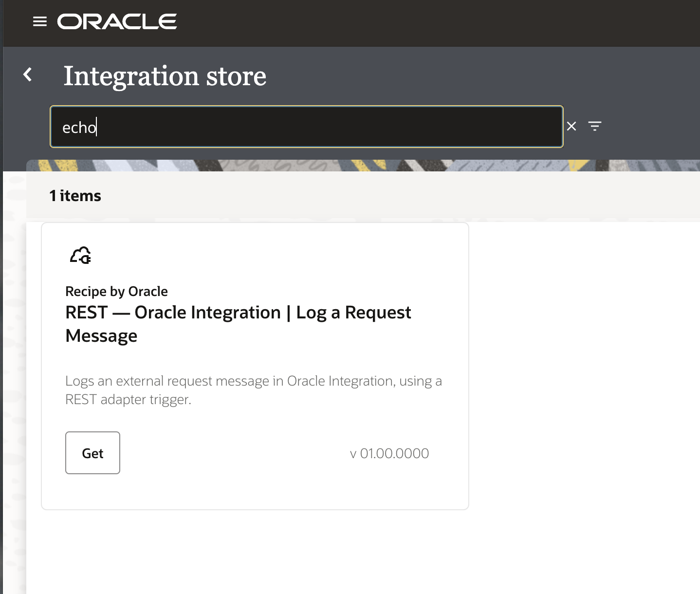
Task: Click the recipe description text
Action: [x=253, y=390]
